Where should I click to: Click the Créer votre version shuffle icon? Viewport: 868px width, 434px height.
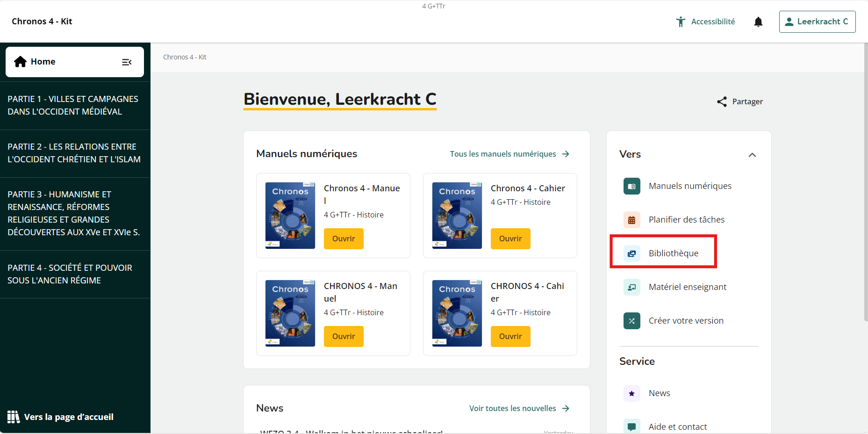click(x=632, y=321)
